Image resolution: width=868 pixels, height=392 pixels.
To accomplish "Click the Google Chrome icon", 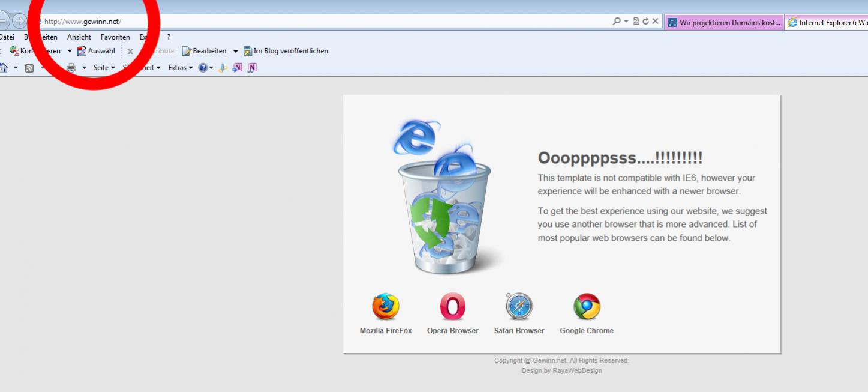I will point(587,307).
